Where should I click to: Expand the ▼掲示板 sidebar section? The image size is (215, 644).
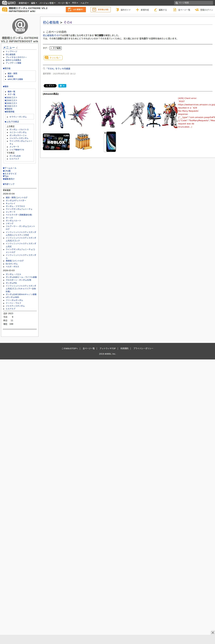point(7,69)
